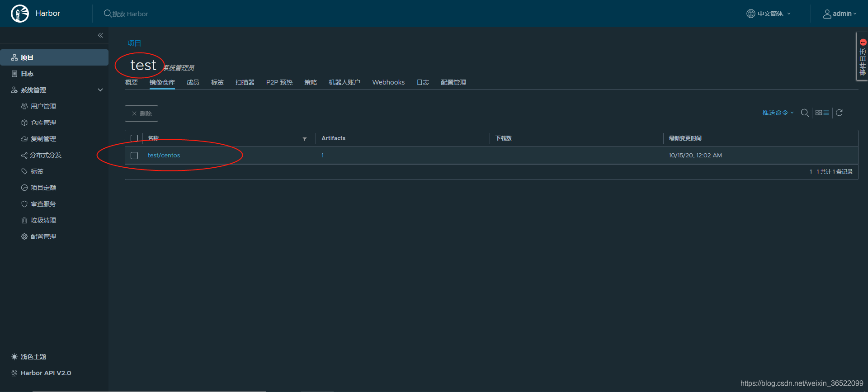Click the globe language icon

tap(750, 14)
